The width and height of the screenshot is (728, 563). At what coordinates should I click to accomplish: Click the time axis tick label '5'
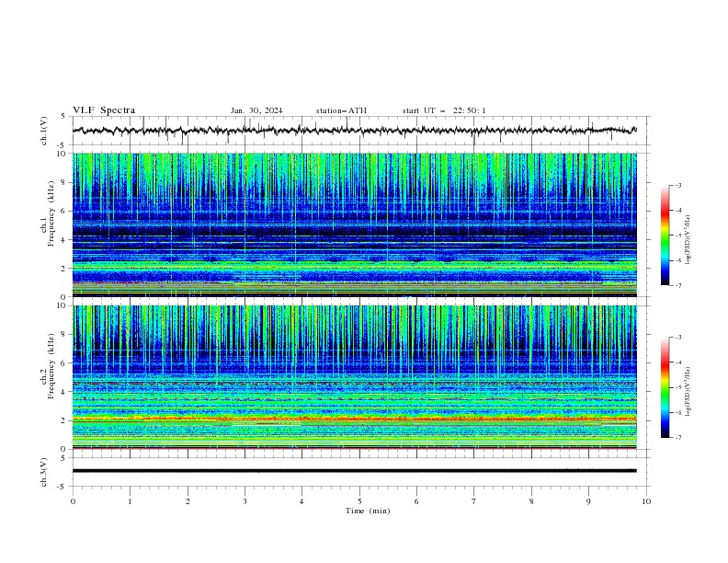(x=359, y=501)
